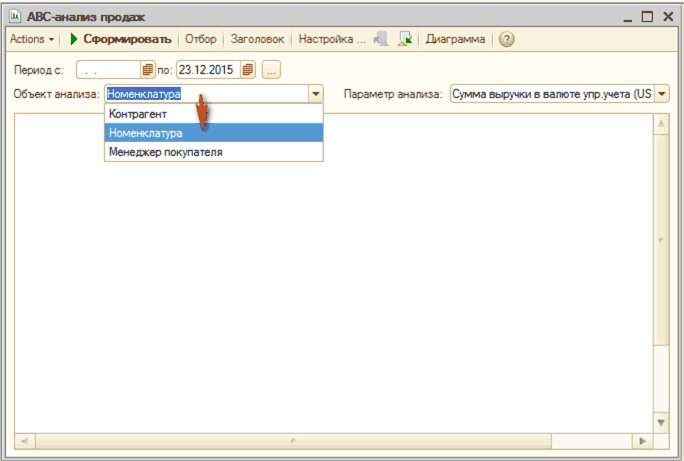Click the restore settings toolbar icon

coord(405,40)
